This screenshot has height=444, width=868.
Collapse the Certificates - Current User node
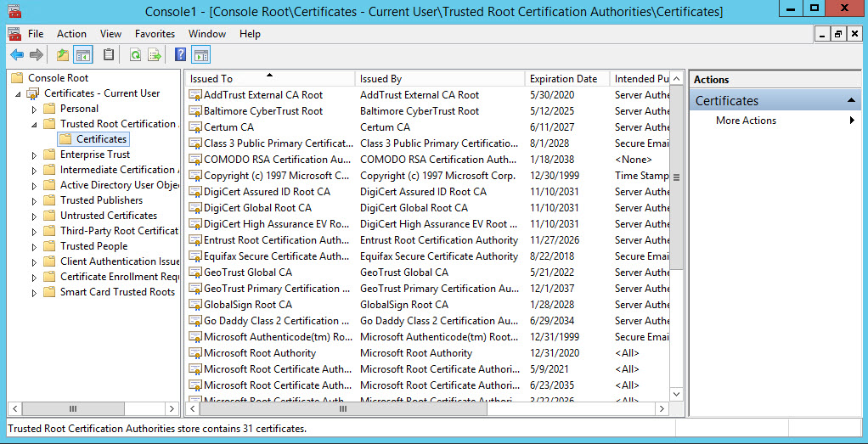[19, 94]
